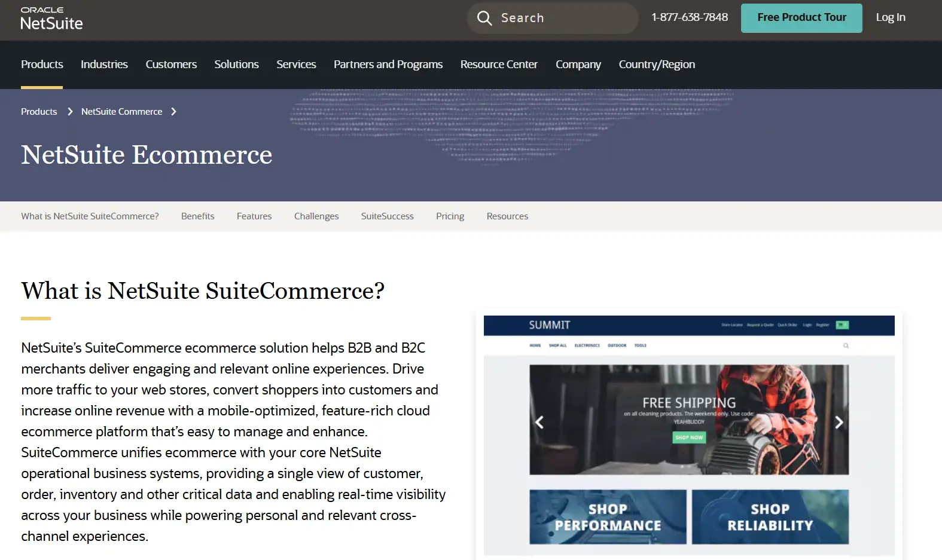
Task: Click the Log In link
Action: click(891, 17)
